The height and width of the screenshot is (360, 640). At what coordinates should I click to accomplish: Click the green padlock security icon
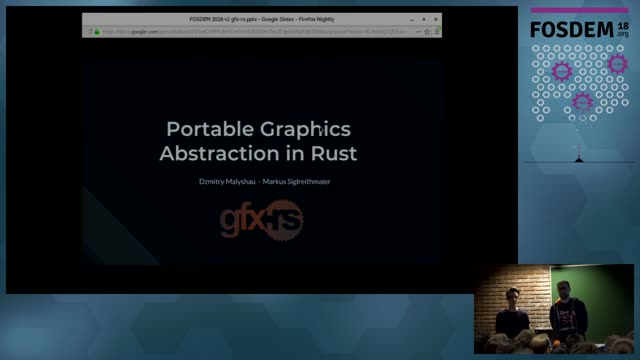click(x=97, y=31)
